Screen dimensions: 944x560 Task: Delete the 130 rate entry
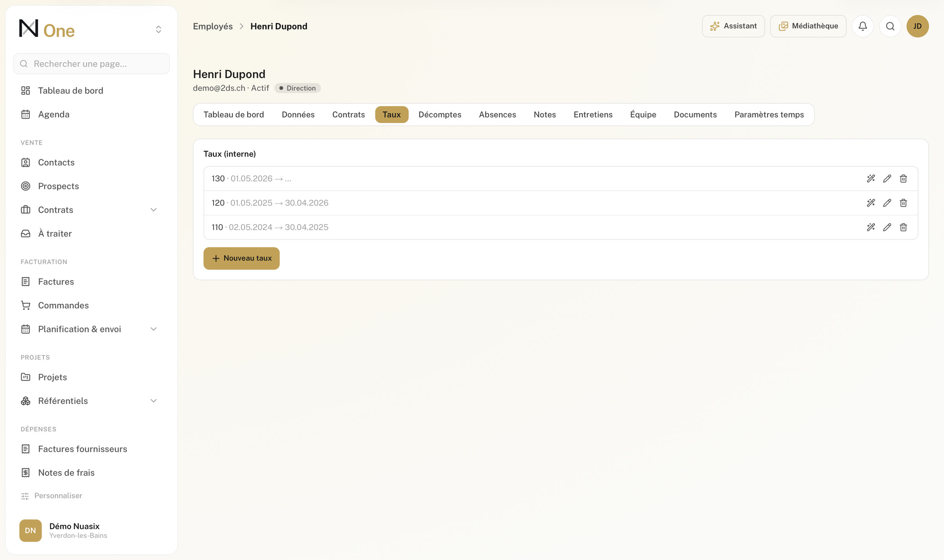tap(903, 179)
